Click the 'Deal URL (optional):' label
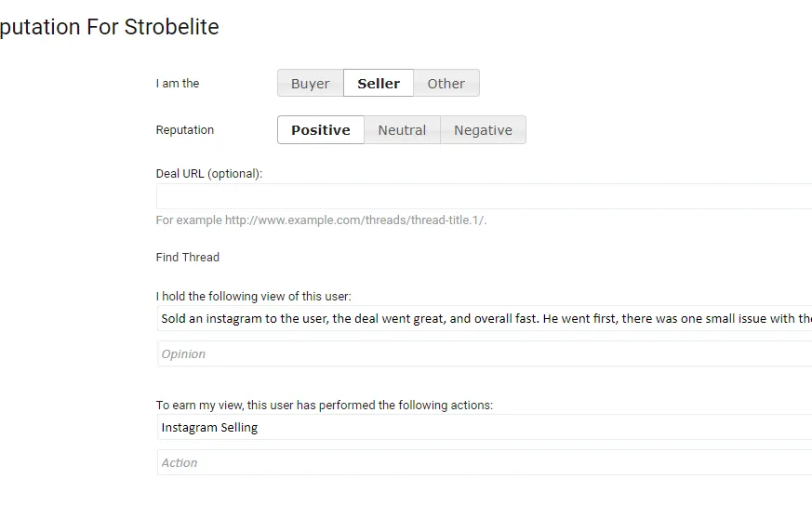Screen dimensions: 812x506 (x=209, y=174)
